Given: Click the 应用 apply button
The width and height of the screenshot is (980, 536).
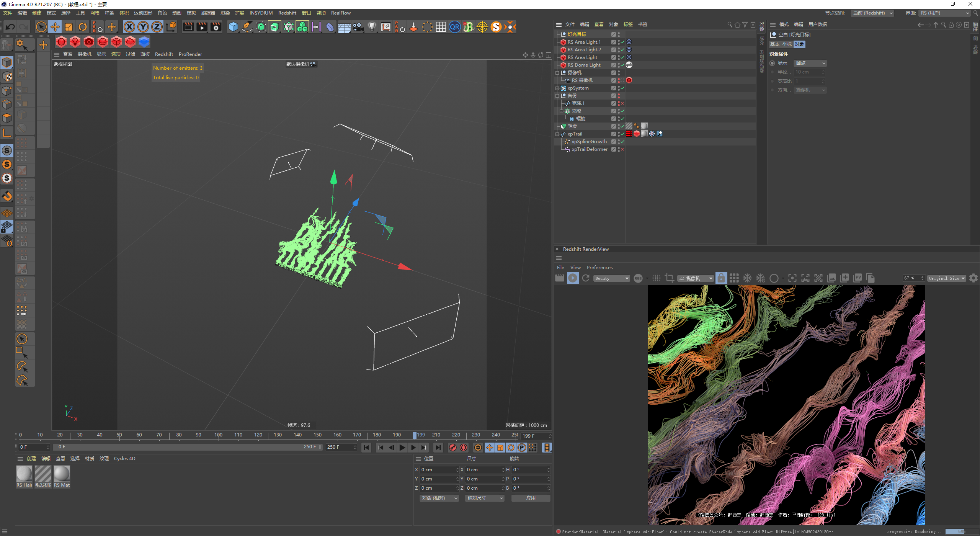Looking at the screenshot, I should (x=531, y=498).
